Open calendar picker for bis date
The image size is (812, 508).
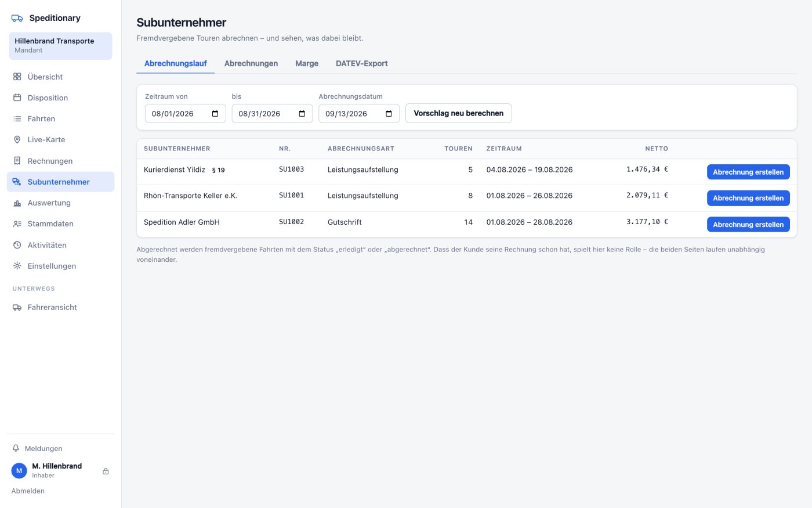click(302, 114)
